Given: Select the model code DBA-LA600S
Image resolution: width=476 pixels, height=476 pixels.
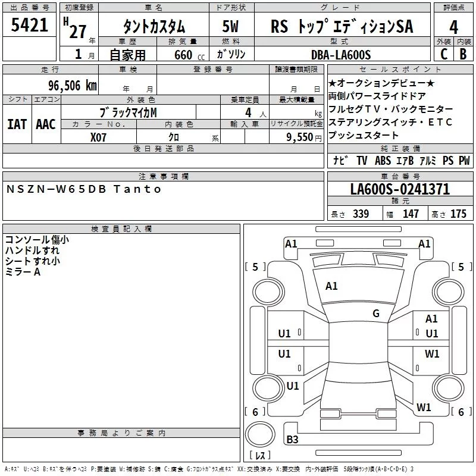Looking at the screenshot, I should 341,55.
